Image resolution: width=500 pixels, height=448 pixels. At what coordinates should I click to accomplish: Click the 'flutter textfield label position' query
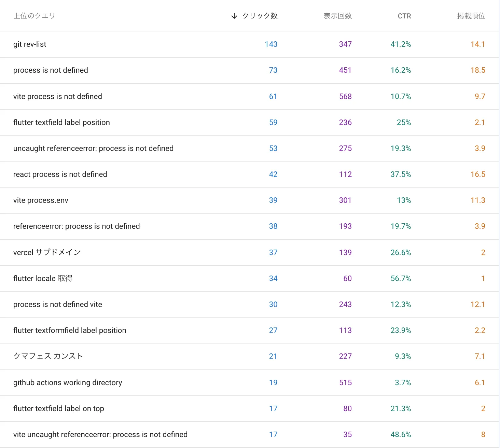tap(61, 122)
